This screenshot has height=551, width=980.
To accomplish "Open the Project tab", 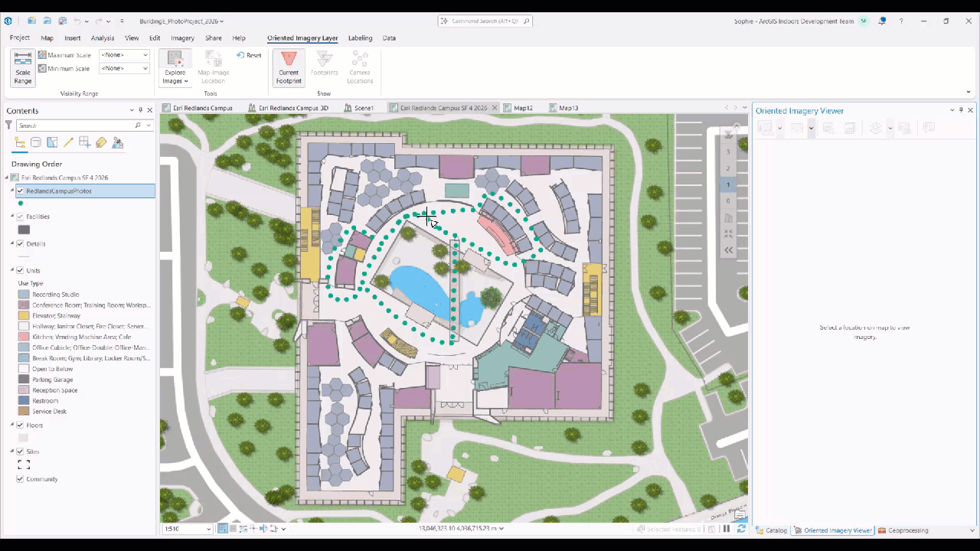I will click(20, 37).
